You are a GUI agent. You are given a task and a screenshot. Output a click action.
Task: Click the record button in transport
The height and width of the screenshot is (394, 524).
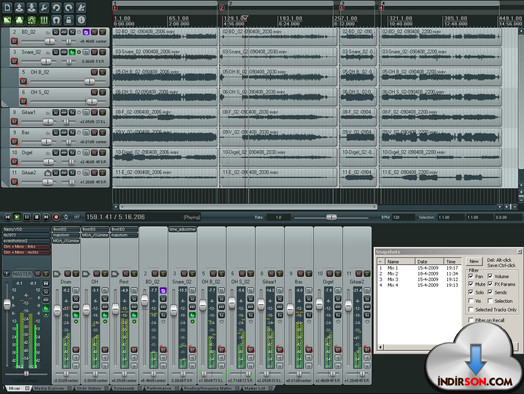click(x=56, y=217)
